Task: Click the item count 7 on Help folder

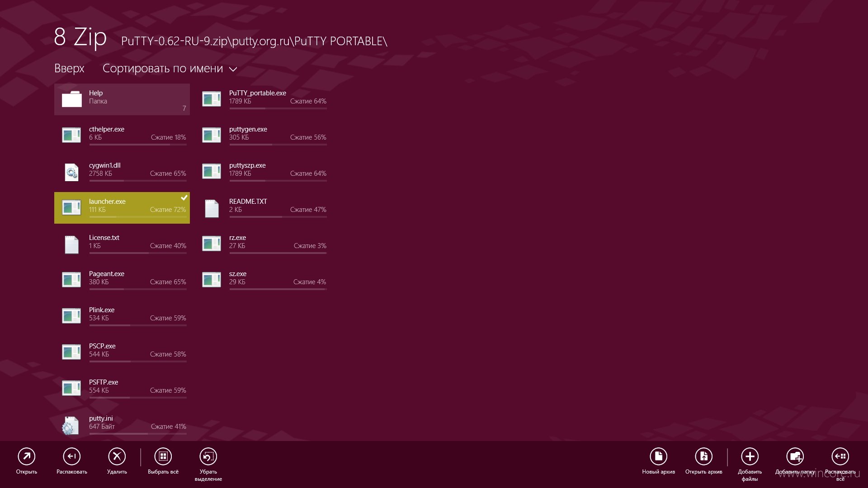Action: pos(184,108)
